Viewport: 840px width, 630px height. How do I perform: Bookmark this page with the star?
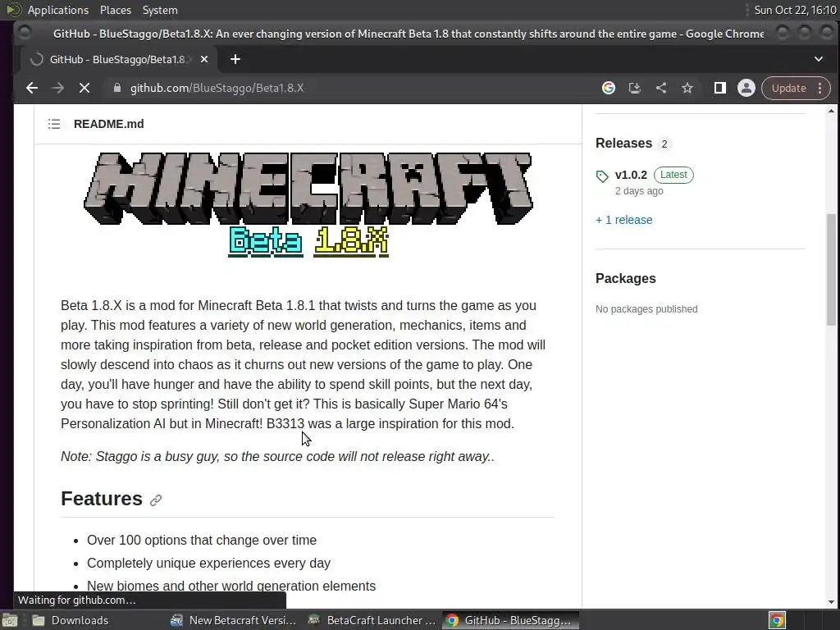[687, 88]
